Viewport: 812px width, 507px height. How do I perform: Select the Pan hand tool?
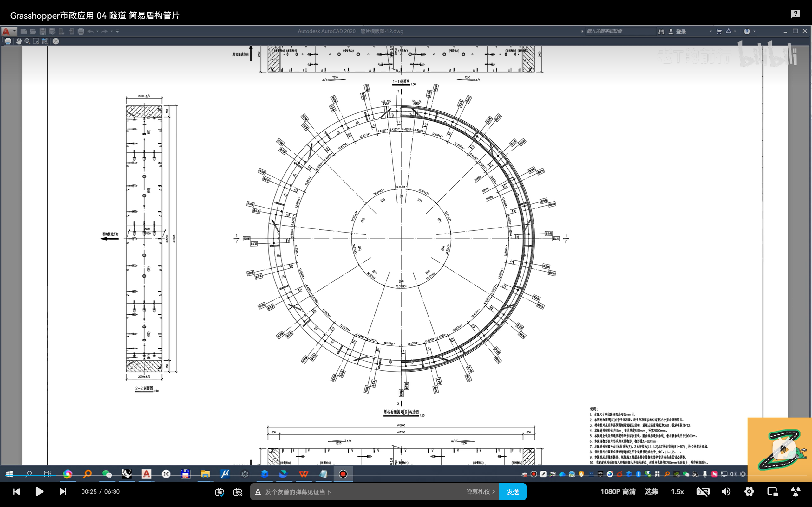click(19, 41)
